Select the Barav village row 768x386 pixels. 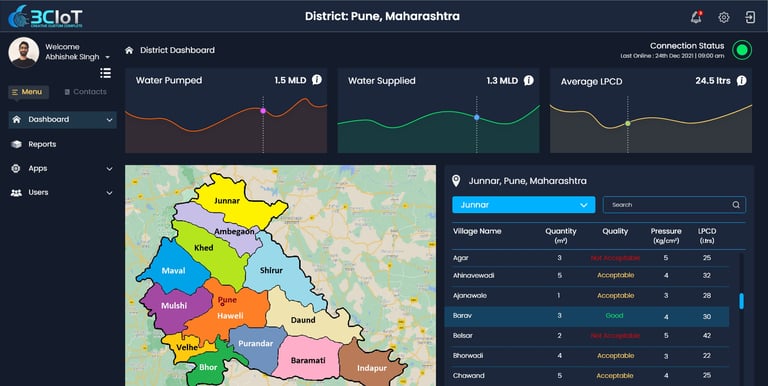pos(586,316)
